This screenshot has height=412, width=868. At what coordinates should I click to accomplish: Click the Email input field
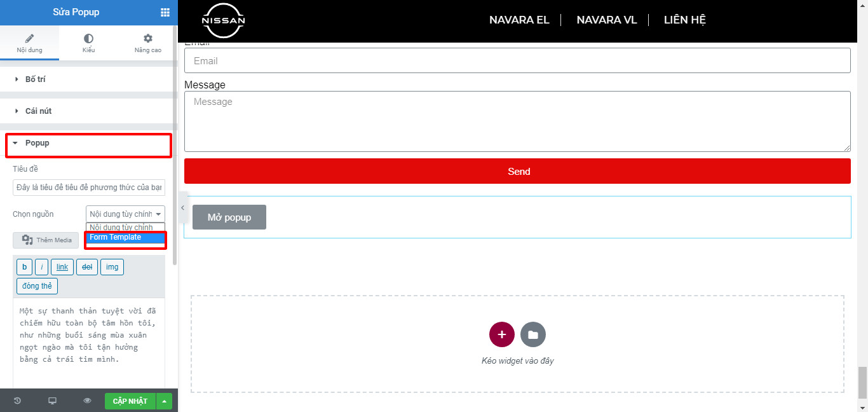(517, 61)
